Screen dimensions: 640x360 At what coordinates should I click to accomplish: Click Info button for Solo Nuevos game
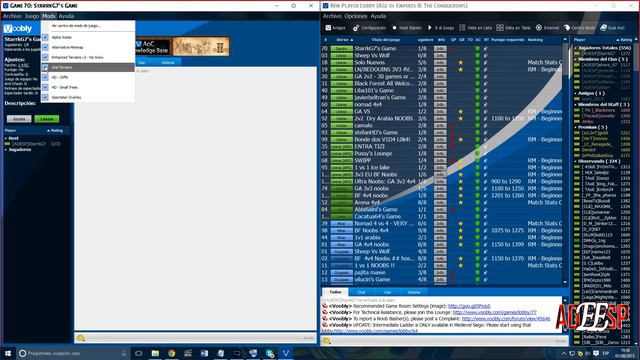pyautogui.click(x=440, y=62)
